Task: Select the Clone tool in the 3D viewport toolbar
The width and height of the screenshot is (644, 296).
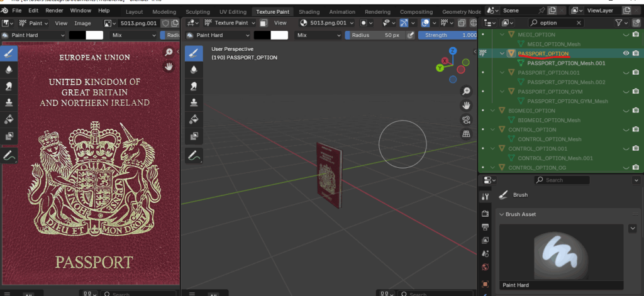Action: pyautogui.click(x=194, y=102)
